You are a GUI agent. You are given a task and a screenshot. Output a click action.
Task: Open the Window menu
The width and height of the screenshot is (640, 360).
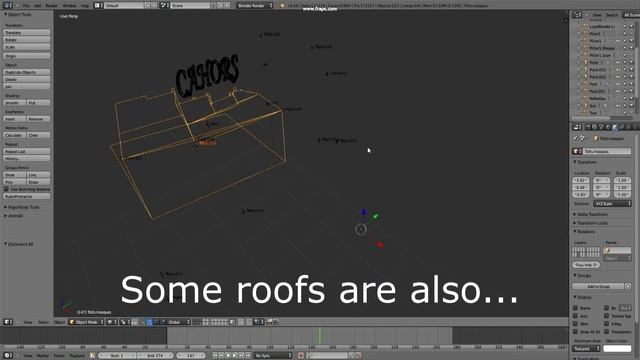pos(69,6)
